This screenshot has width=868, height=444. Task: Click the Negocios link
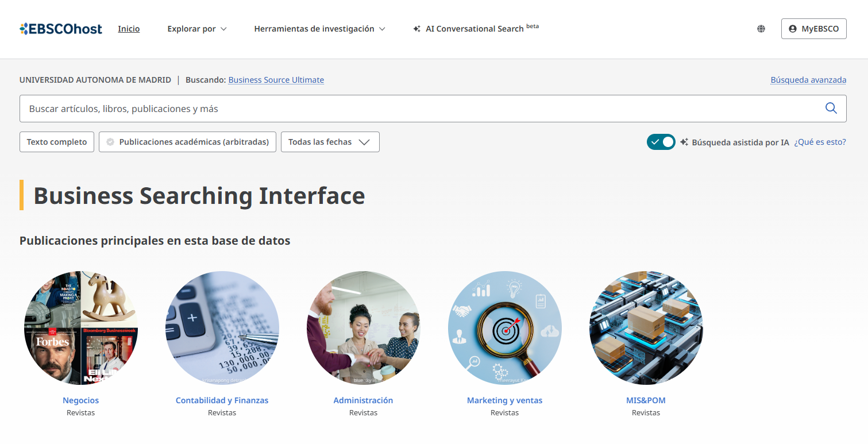81,400
